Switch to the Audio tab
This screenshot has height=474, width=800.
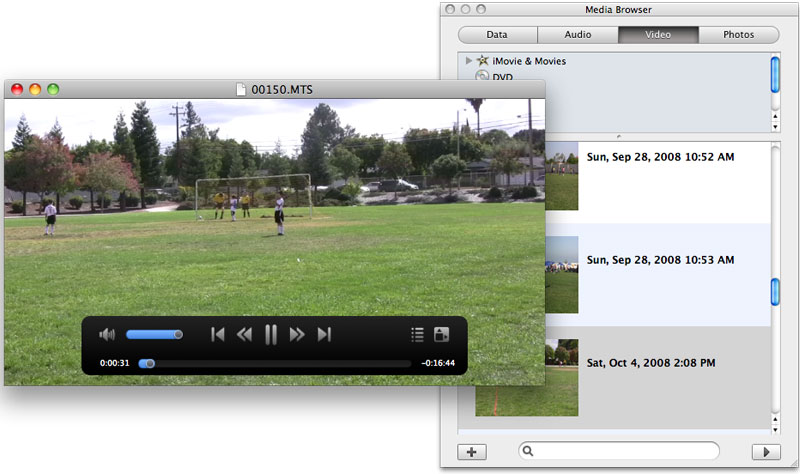click(578, 35)
